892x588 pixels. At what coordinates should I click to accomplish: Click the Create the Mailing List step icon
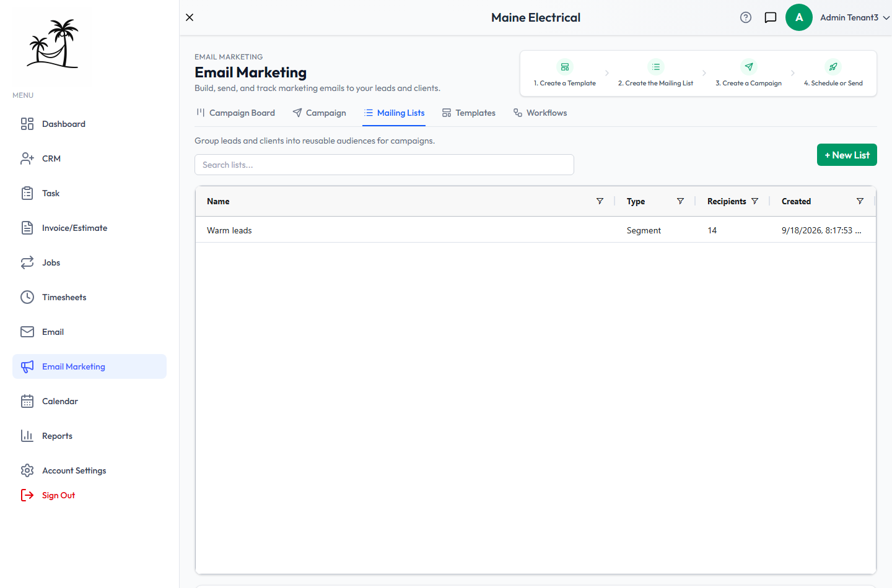[x=656, y=67]
